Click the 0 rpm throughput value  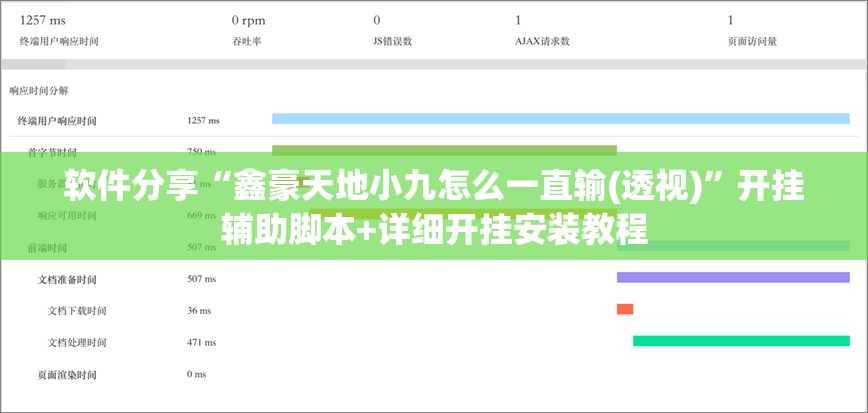point(249,21)
